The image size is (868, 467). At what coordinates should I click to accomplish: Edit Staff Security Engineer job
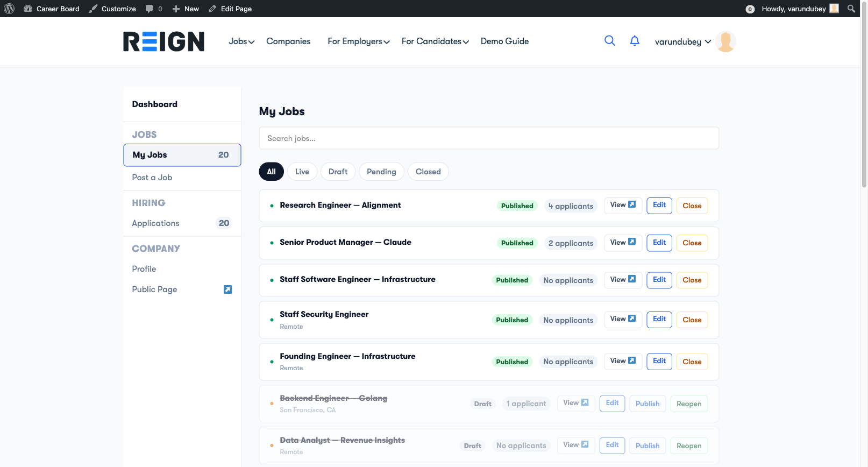coord(659,319)
